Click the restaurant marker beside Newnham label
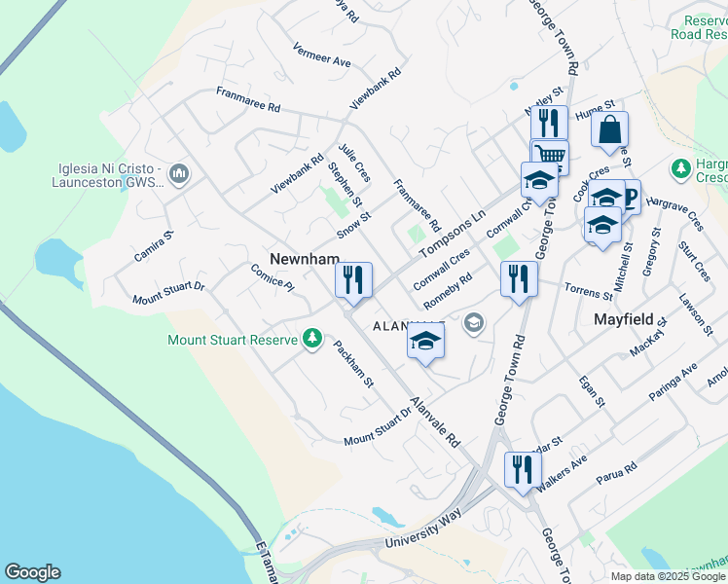728x584 pixels. 353,280
